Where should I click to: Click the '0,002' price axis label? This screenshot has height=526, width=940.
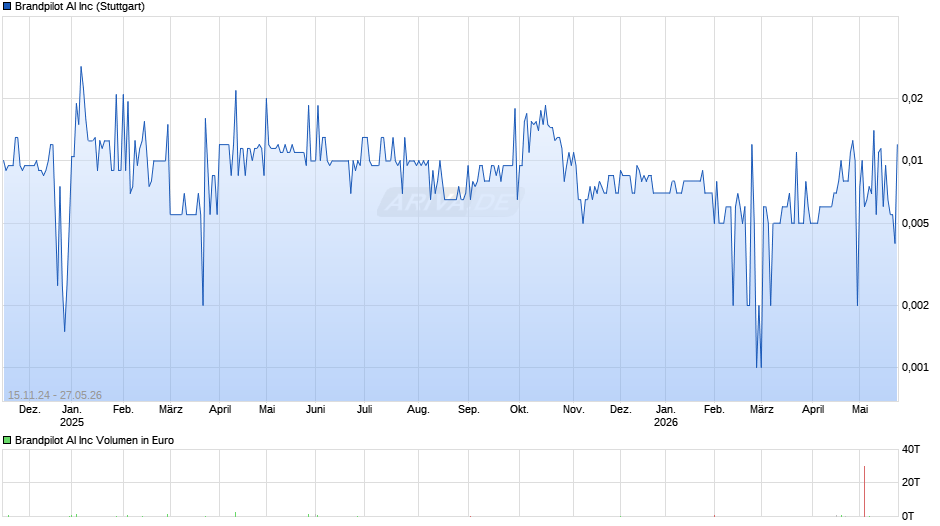tap(915, 305)
